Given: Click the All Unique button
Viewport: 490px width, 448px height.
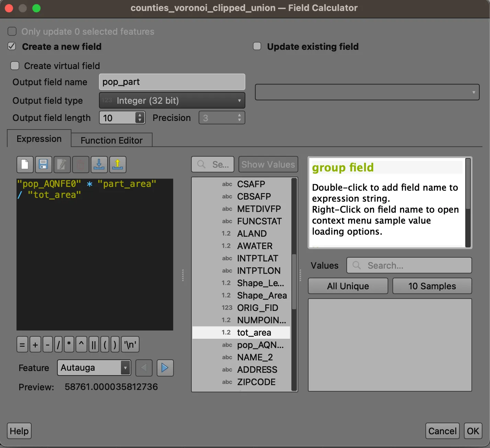Looking at the screenshot, I should tap(348, 286).
